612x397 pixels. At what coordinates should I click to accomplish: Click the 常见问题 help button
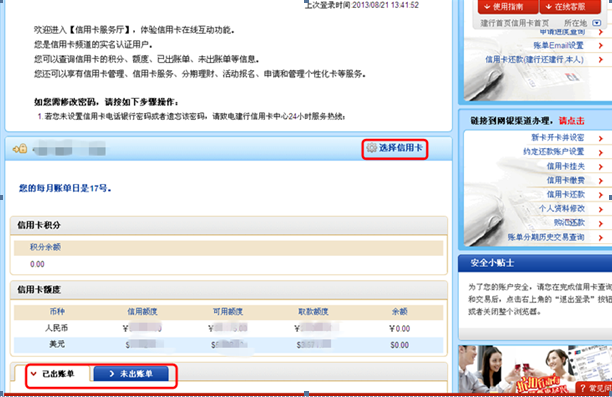pyautogui.click(x=594, y=388)
